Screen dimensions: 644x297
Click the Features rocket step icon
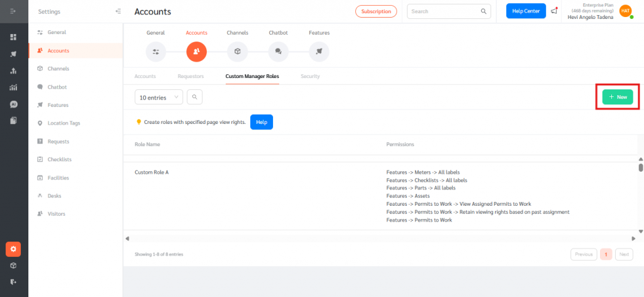pyautogui.click(x=319, y=52)
